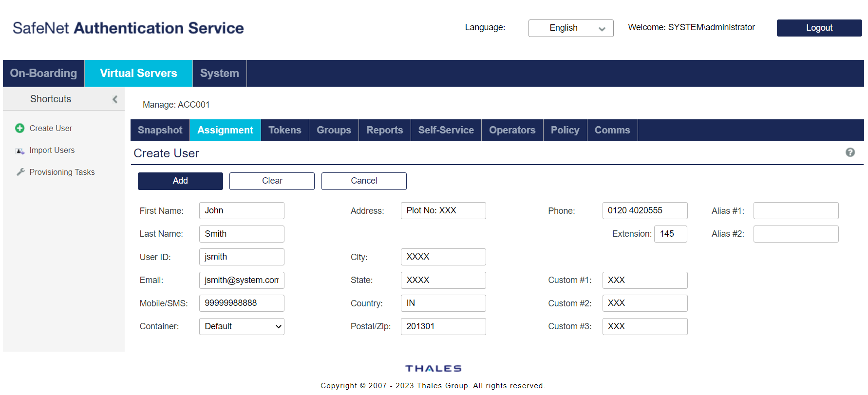Open the Policy tab
Screen dimensions: 868x395
565,130
